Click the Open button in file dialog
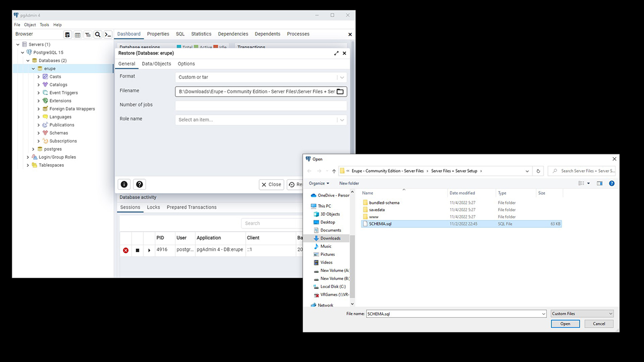 tap(565, 324)
